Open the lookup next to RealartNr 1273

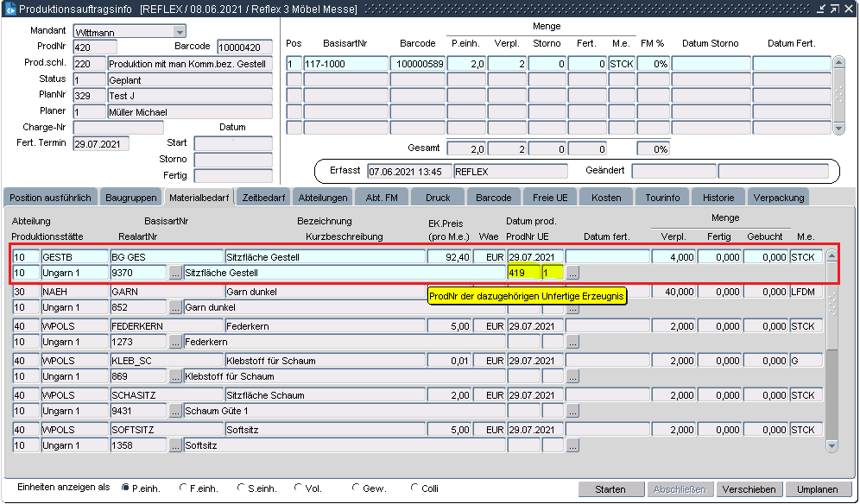click(175, 342)
